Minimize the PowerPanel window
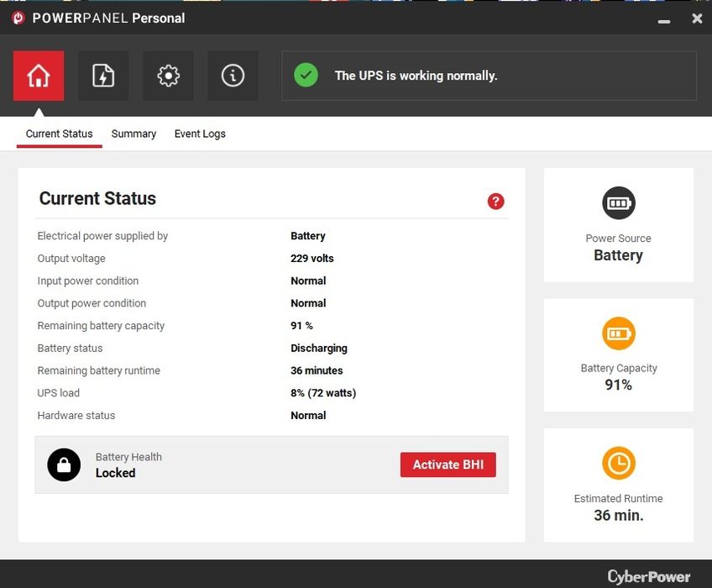 click(x=664, y=21)
